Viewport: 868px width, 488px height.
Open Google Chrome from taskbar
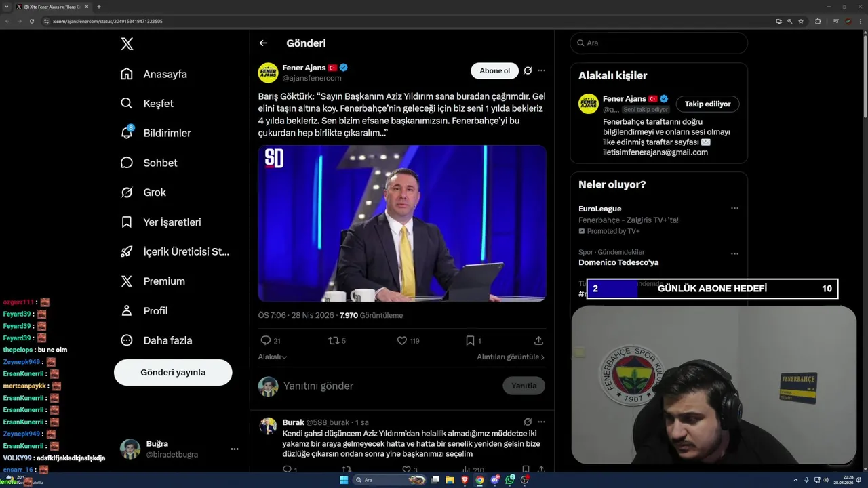(479, 480)
